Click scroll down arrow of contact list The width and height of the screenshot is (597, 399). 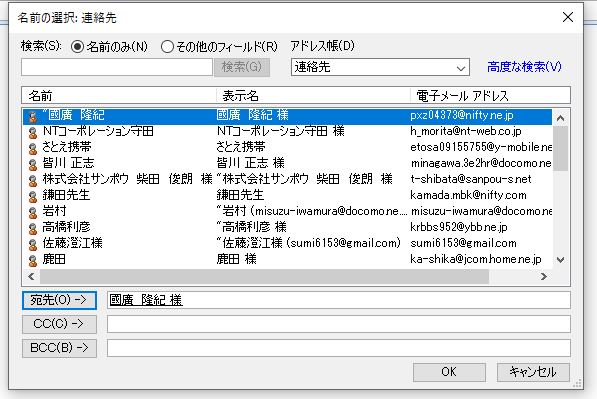point(560,260)
